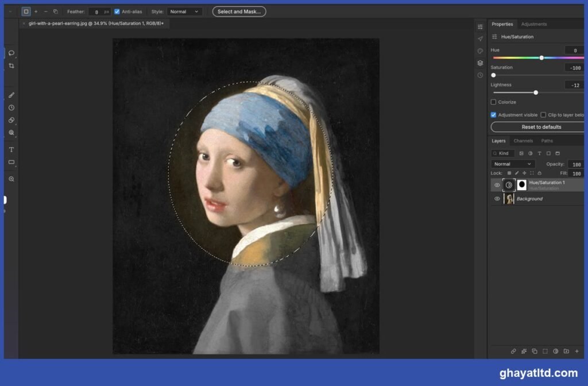The width and height of the screenshot is (588, 386).
Task: Select the Brush tool in left toolbar
Action: coord(11,95)
